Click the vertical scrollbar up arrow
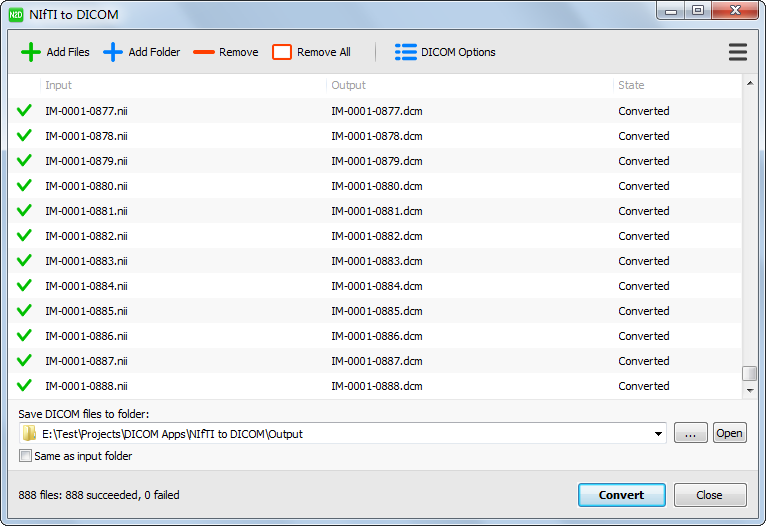 tap(749, 85)
